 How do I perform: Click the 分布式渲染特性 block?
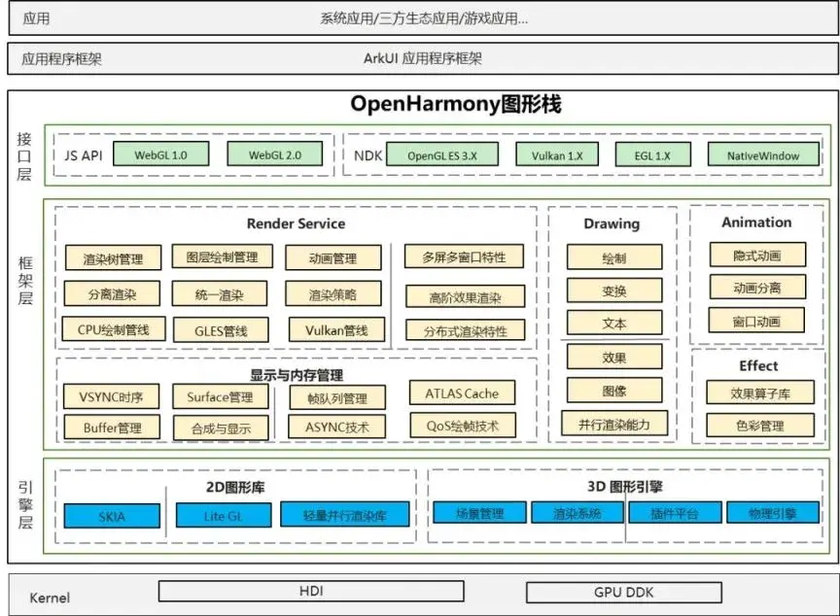tap(465, 330)
